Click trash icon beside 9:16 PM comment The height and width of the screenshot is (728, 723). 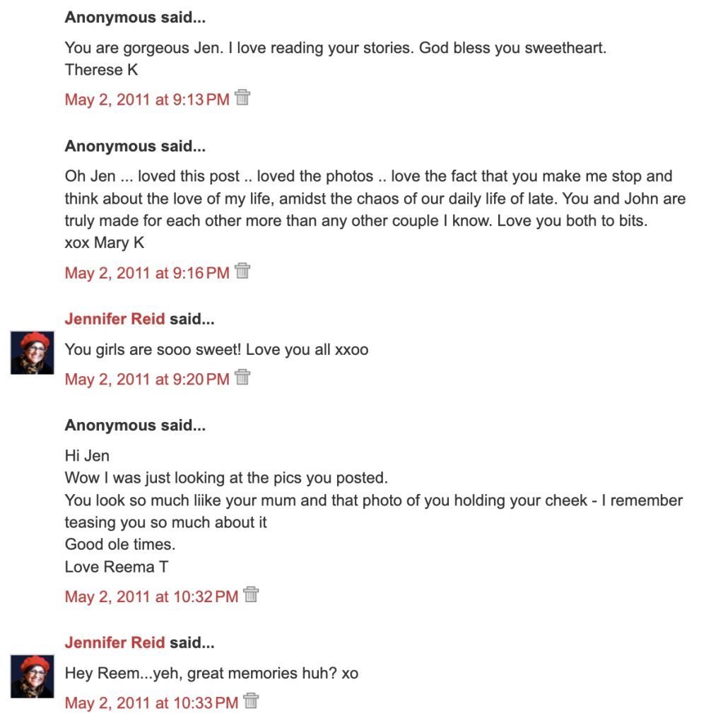pyautogui.click(x=242, y=271)
